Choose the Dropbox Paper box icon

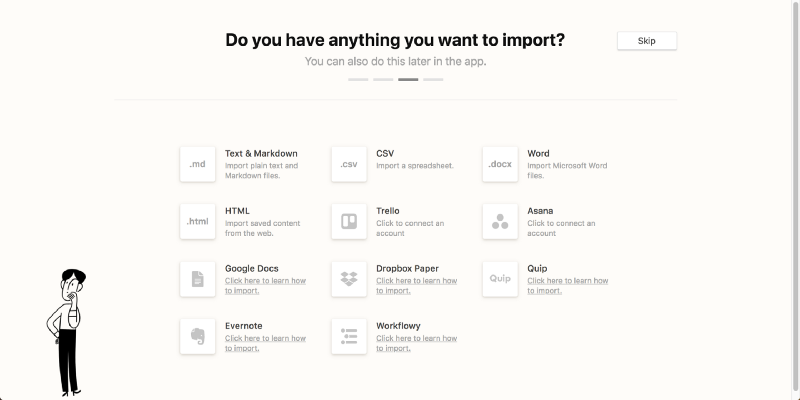[349, 279]
